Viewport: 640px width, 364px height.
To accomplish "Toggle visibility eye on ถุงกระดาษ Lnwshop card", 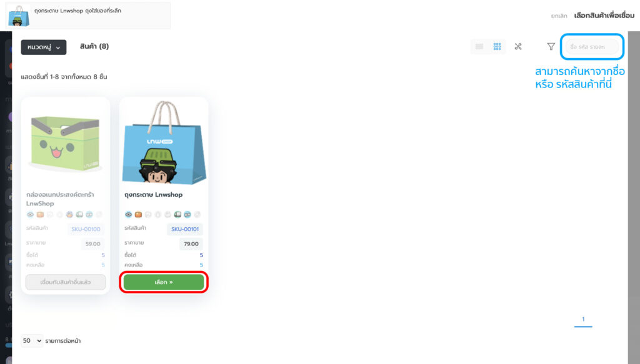I will [x=129, y=214].
